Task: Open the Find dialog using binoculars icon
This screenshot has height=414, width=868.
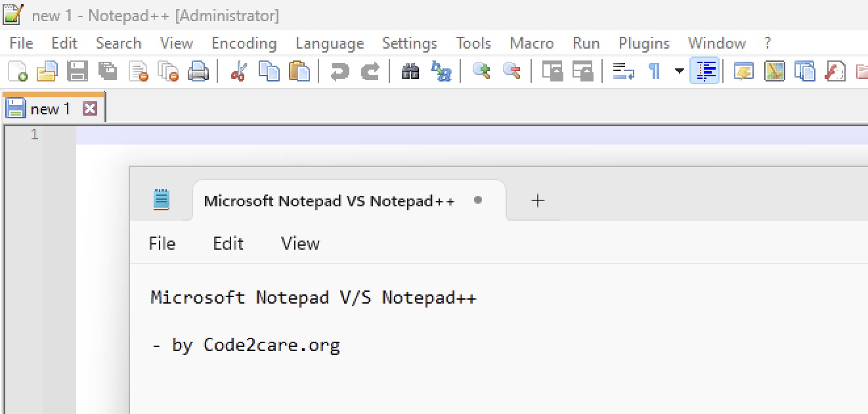Action: (410, 71)
